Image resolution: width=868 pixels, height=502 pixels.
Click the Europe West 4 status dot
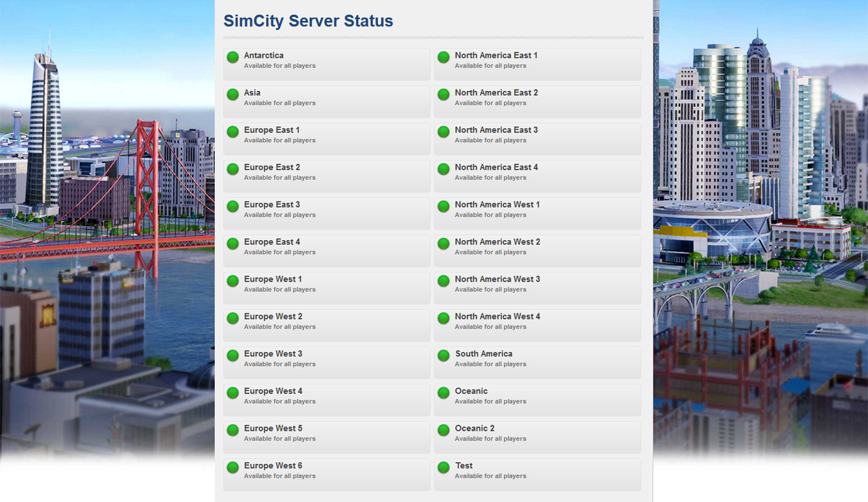coord(233,393)
